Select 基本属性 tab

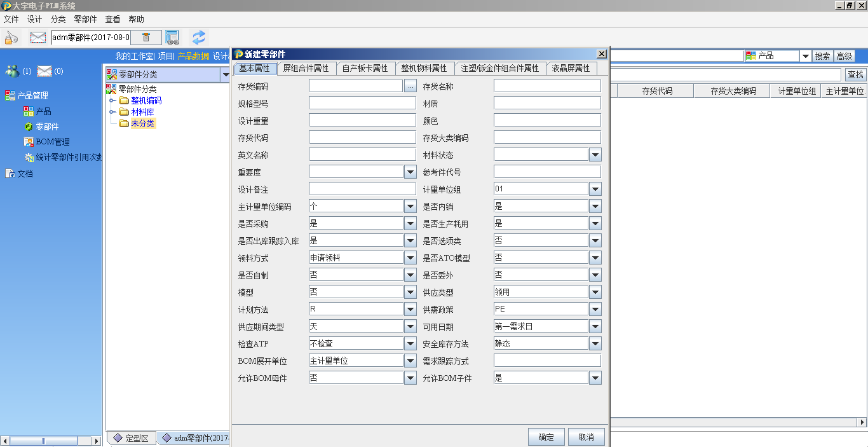255,68
